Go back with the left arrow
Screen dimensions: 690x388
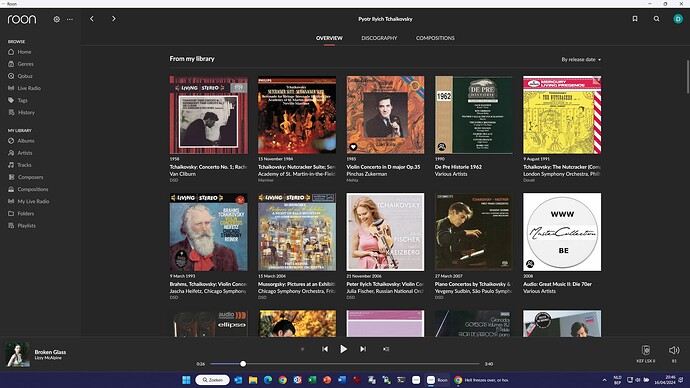(92, 19)
